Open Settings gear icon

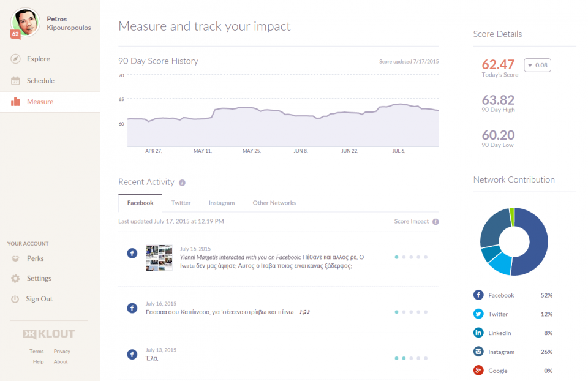click(15, 279)
